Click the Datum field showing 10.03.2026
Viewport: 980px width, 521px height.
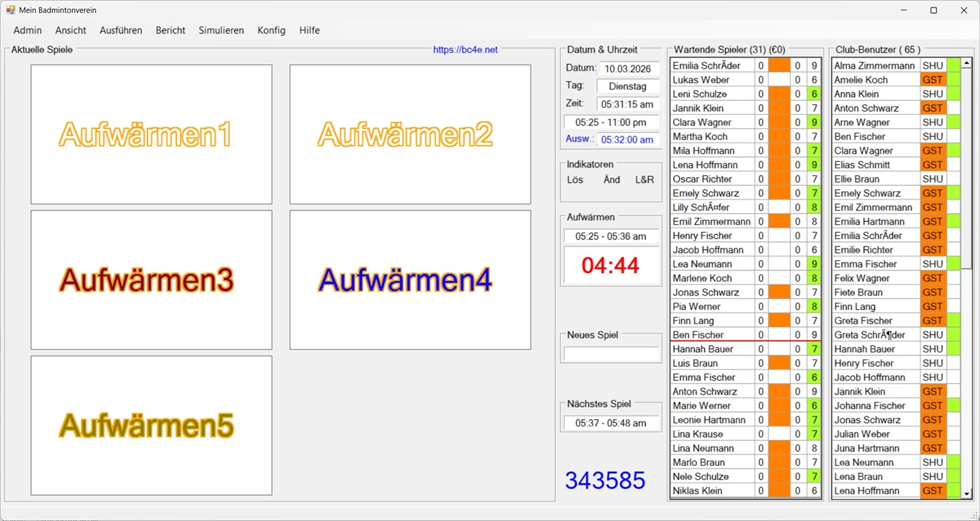[x=628, y=69]
